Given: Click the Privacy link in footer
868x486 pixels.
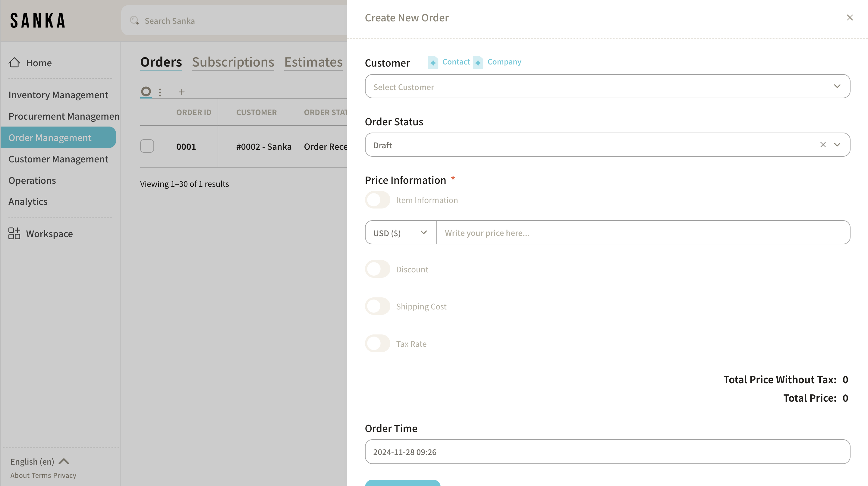Looking at the screenshot, I should [64, 475].
